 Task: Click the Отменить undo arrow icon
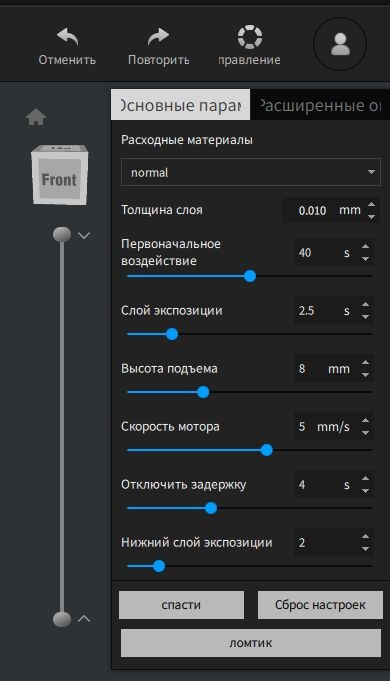(x=68, y=37)
